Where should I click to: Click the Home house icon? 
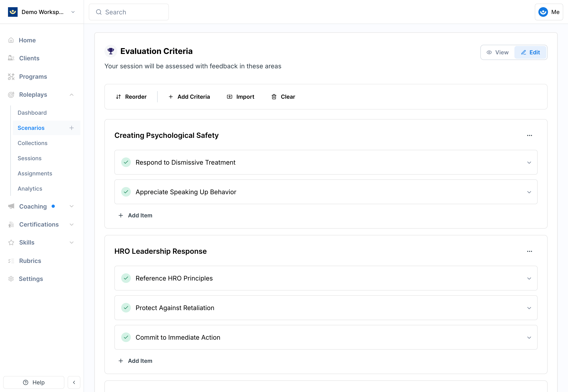11,40
